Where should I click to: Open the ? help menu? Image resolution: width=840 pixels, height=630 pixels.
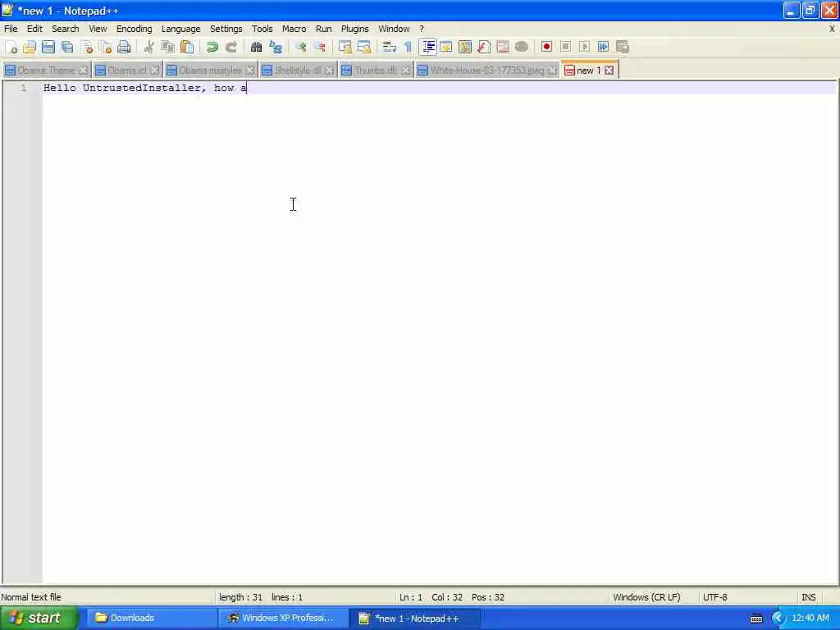click(x=422, y=29)
